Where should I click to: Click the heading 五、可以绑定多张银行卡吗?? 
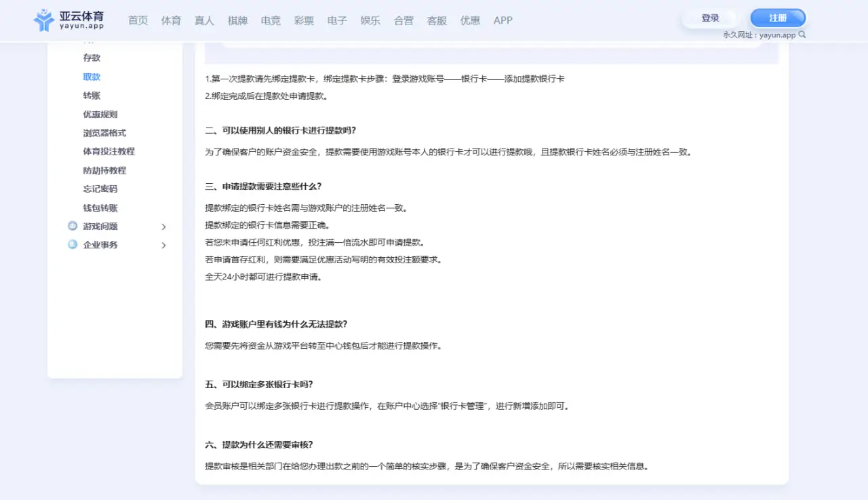[259, 385]
